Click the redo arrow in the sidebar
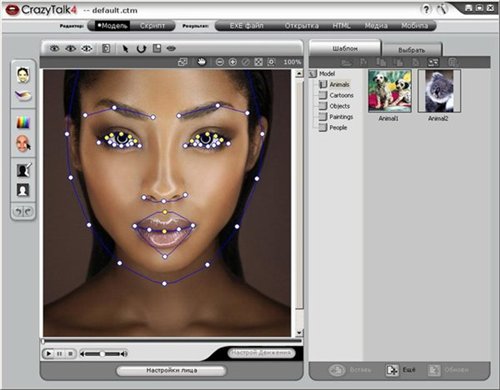The width and height of the screenshot is (500, 390). tap(28, 211)
